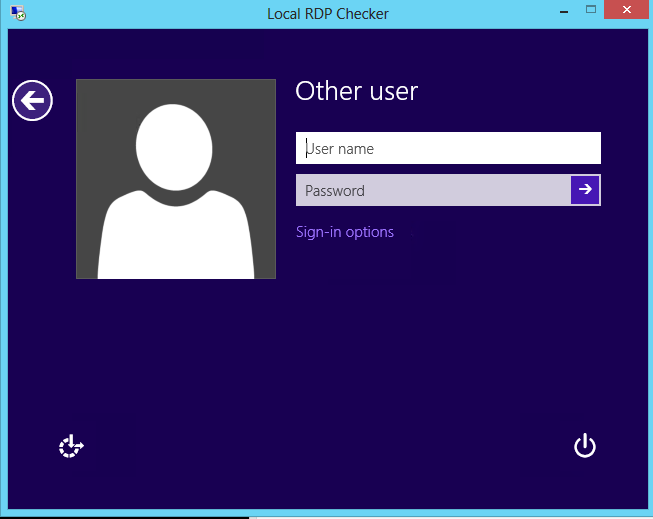Viewport: 653px width, 519px height.
Task: Open Sign-in options
Action: [x=345, y=232]
